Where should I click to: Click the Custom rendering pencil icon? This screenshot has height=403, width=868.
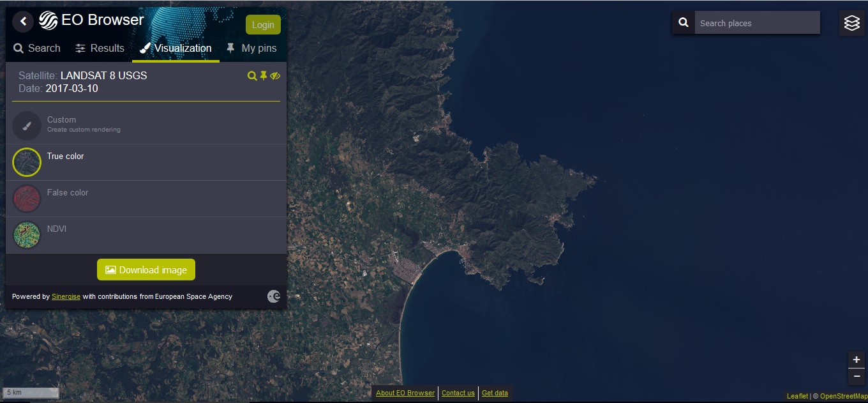point(26,126)
